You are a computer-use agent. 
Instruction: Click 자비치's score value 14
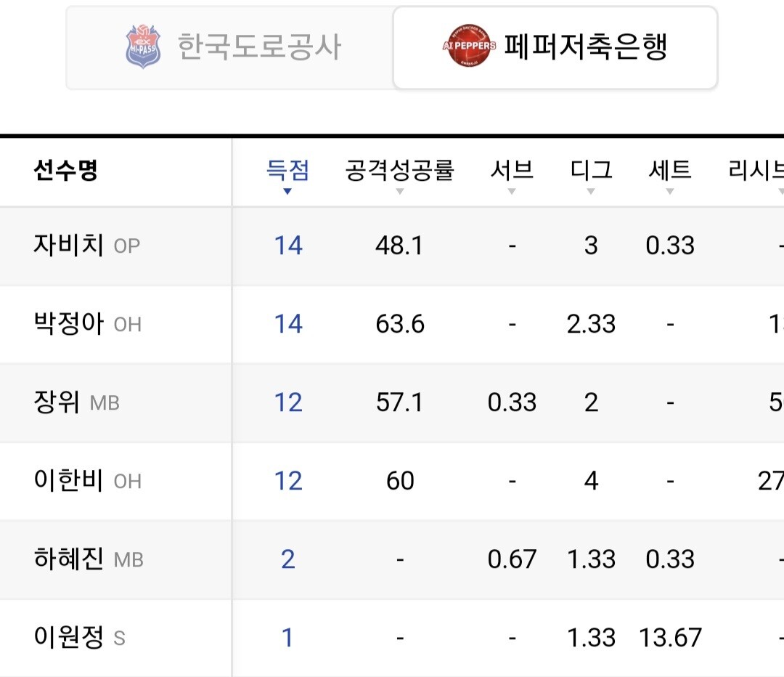288,246
